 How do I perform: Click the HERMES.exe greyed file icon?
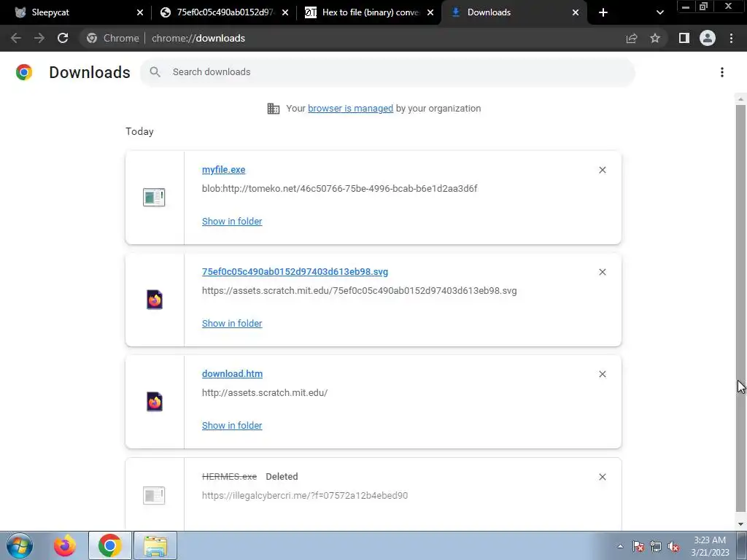(154, 495)
